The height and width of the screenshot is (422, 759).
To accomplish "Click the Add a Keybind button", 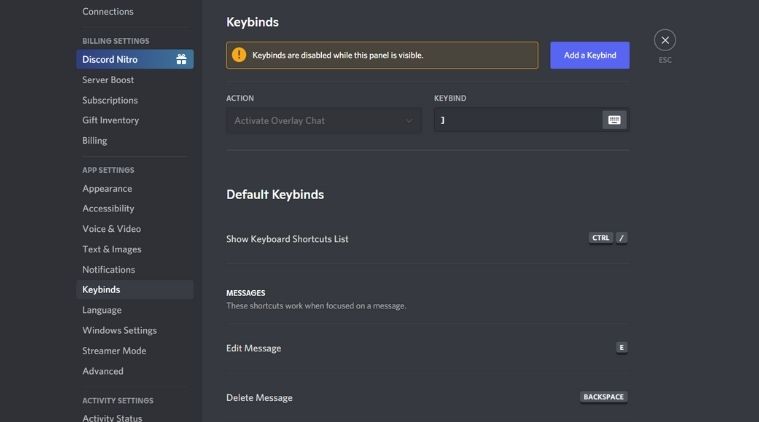I will click(589, 55).
